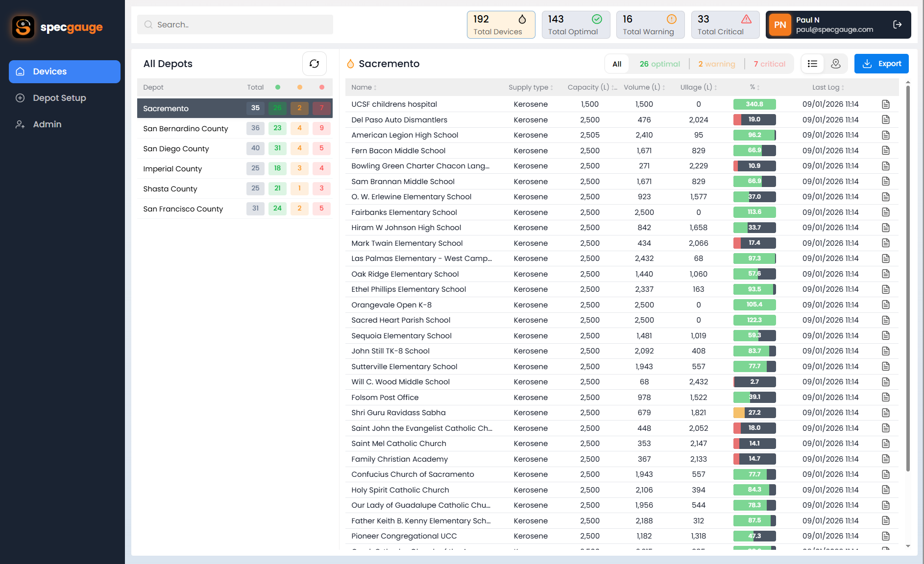Viewport: 924px width, 564px height.
Task: Filter devices by 26 optimal
Action: pyautogui.click(x=659, y=64)
